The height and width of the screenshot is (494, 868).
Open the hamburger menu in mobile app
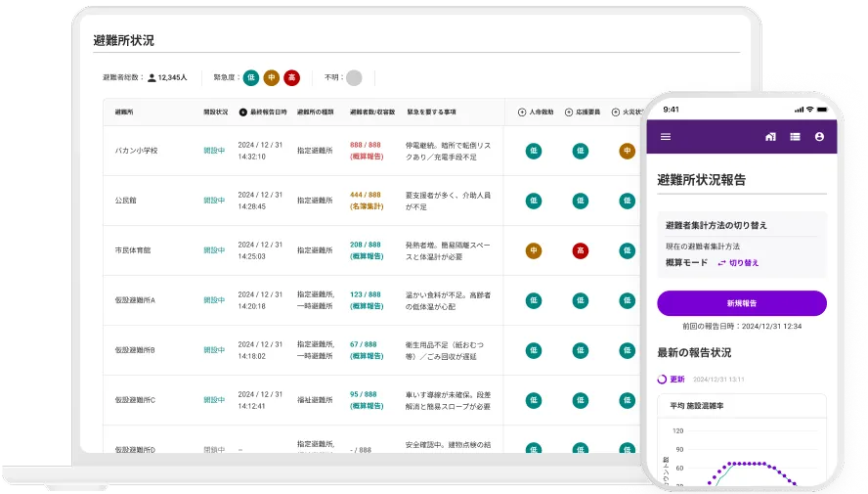[x=666, y=137]
